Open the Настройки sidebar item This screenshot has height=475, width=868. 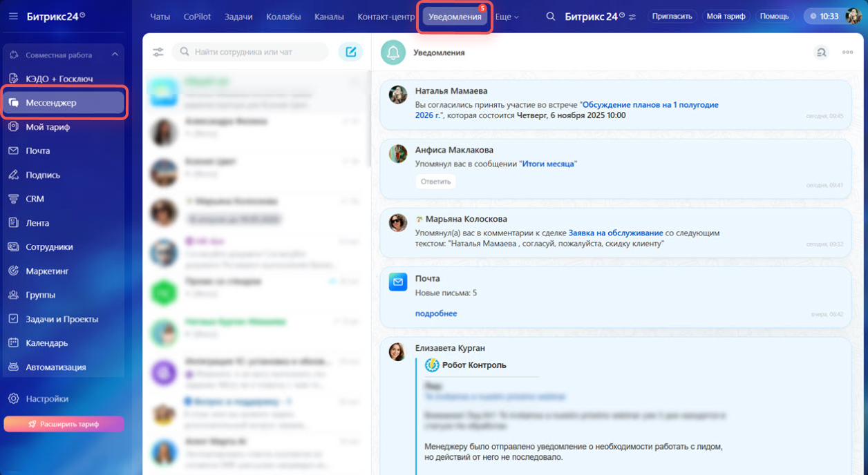pyautogui.click(x=47, y=398)
